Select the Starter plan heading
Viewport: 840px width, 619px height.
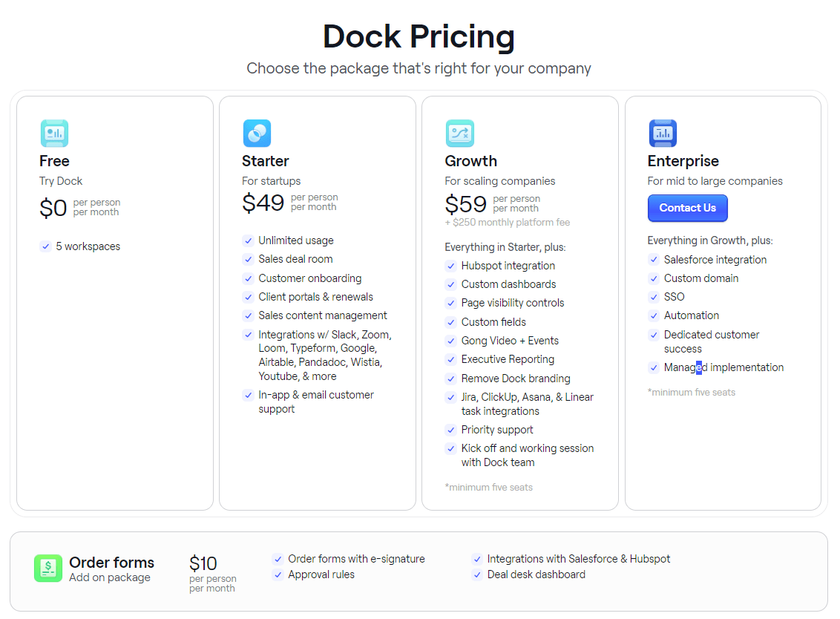pyautogui.click(x=265, y=161)
